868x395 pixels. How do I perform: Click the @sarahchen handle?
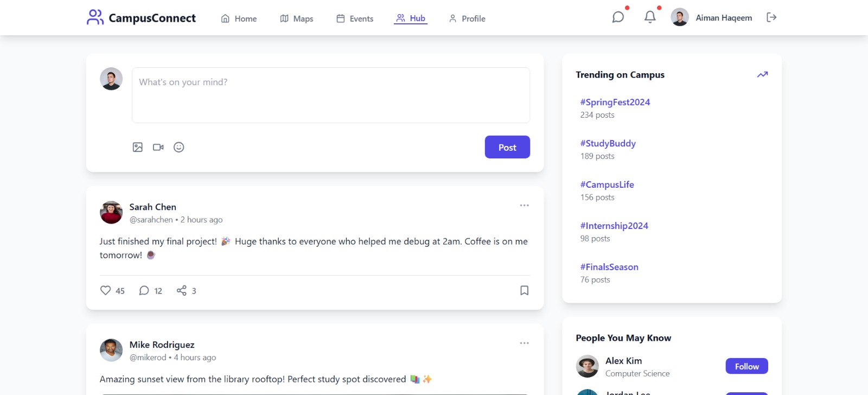click(x=151, y=220)
